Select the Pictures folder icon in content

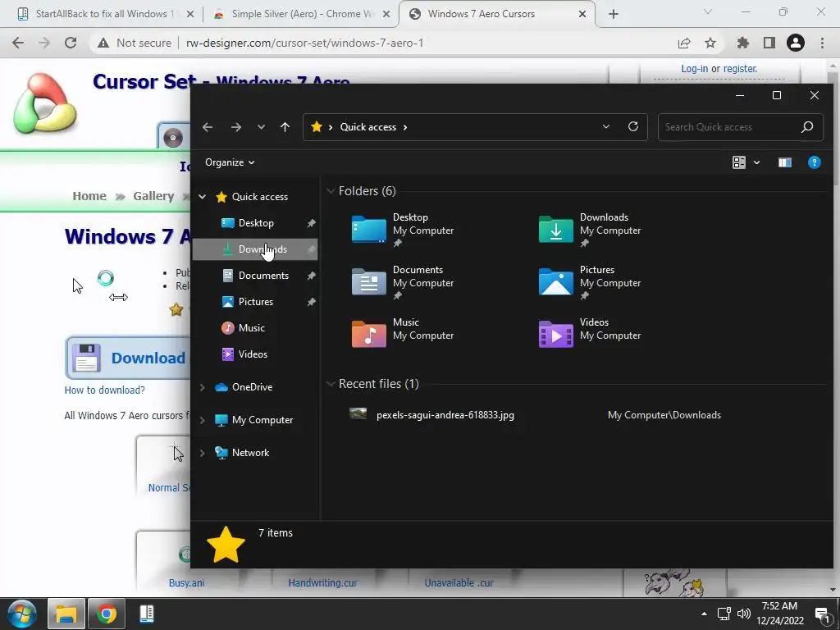pos(555,282)
